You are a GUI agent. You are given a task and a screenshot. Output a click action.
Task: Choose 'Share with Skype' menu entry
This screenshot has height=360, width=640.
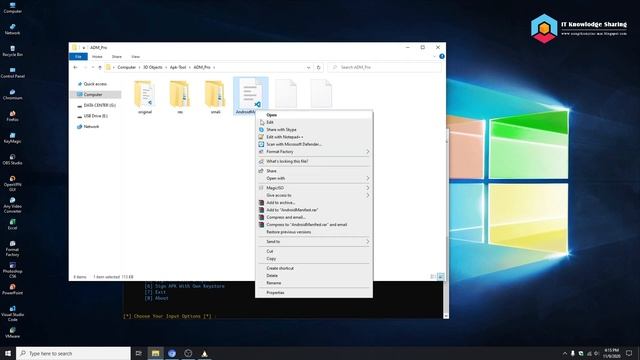point(314,129)
